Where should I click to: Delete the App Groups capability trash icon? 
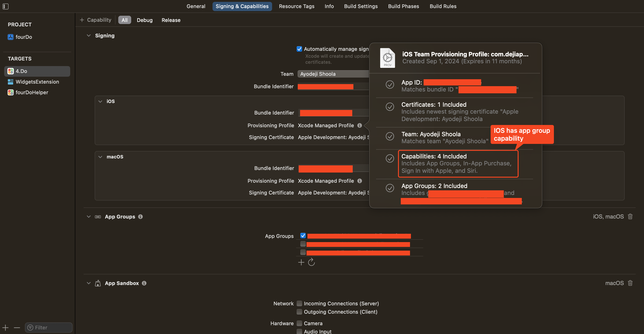click(x=630, y=216)
